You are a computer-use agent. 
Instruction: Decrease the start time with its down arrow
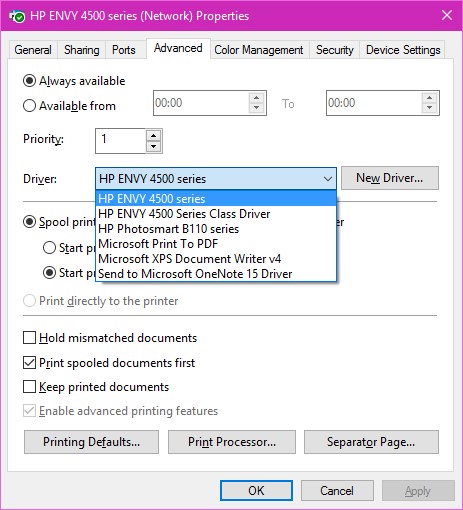(256, 108)
